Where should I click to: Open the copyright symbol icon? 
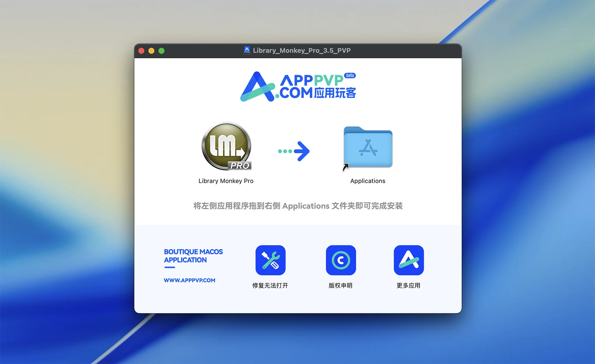pyautogui.click(x=341, y=260)
